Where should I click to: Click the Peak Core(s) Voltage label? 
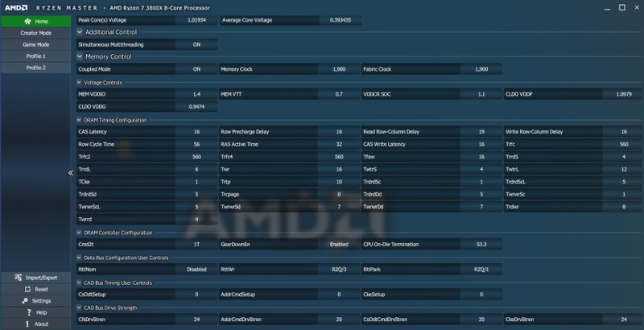(102, 19)
